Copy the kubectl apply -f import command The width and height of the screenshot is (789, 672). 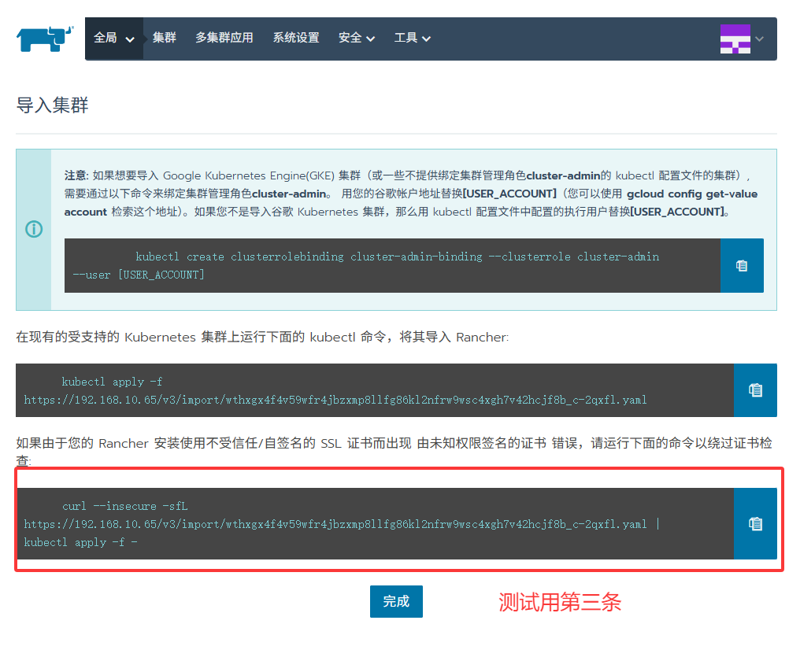coord(755,390)
